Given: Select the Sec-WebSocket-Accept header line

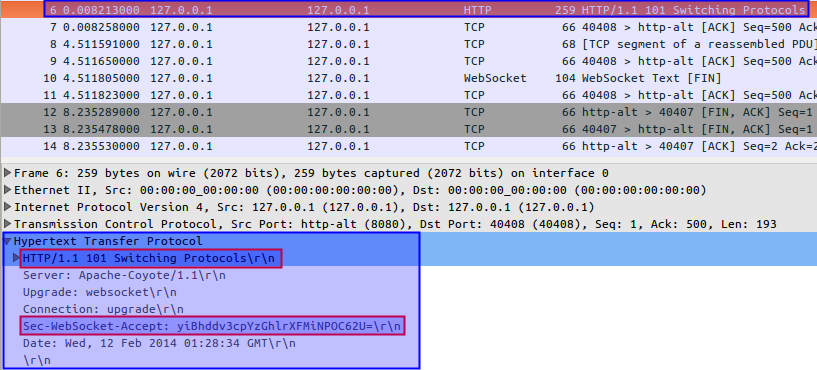Looking at the screenshot, I should click(x=212, y=327).
